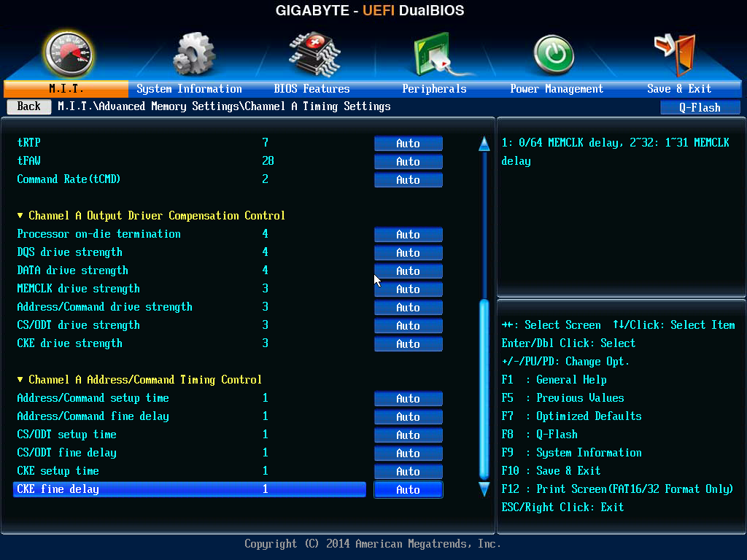Open the System Information tab
Image resolution: width=747 pixels, height=560 pixels.
click(x=189, y=88)
